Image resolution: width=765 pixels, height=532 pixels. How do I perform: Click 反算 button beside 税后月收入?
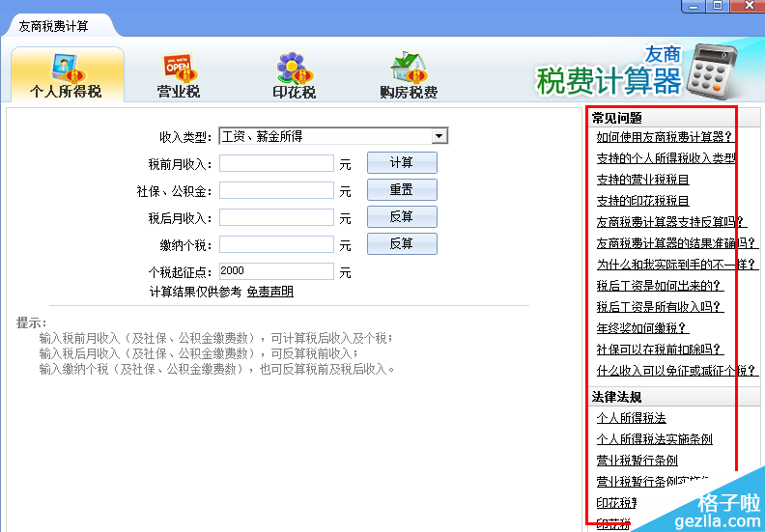pos(401,217)
